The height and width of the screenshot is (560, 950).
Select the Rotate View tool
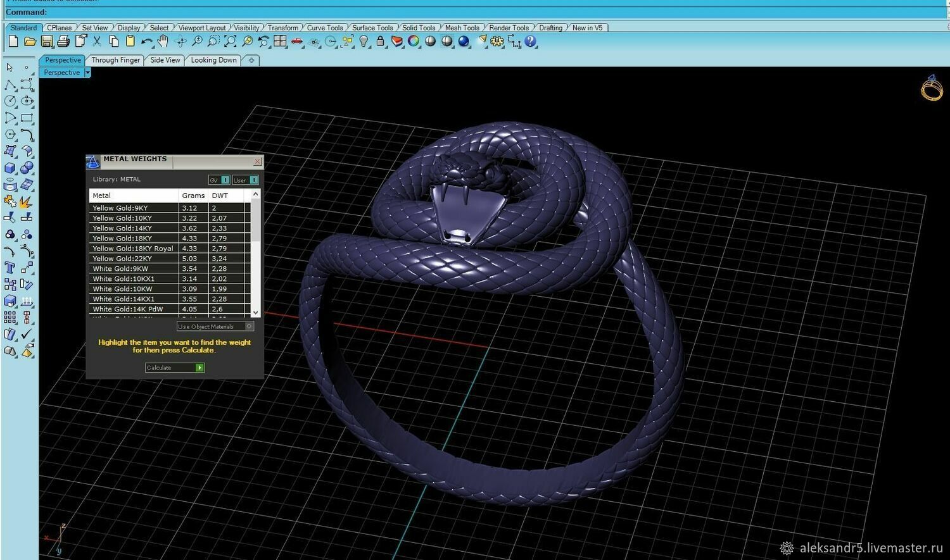180,42
